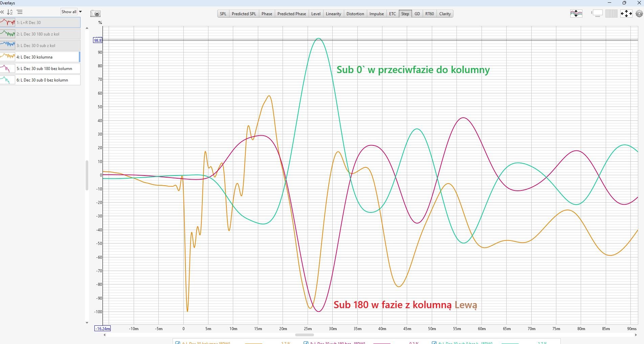
Task: Toggle the scrollbars display icon
Action: (597, 14)
